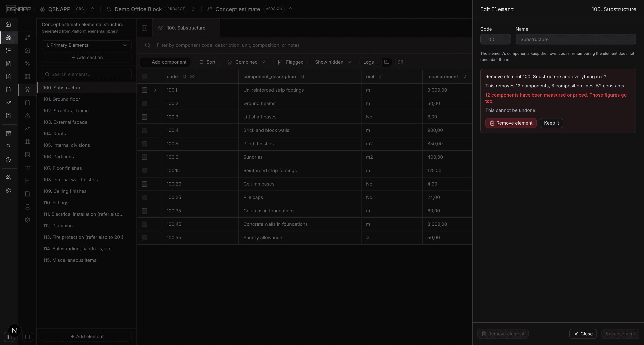Click the Flagged filter button
644x345 pixels.
coord(291,62)
